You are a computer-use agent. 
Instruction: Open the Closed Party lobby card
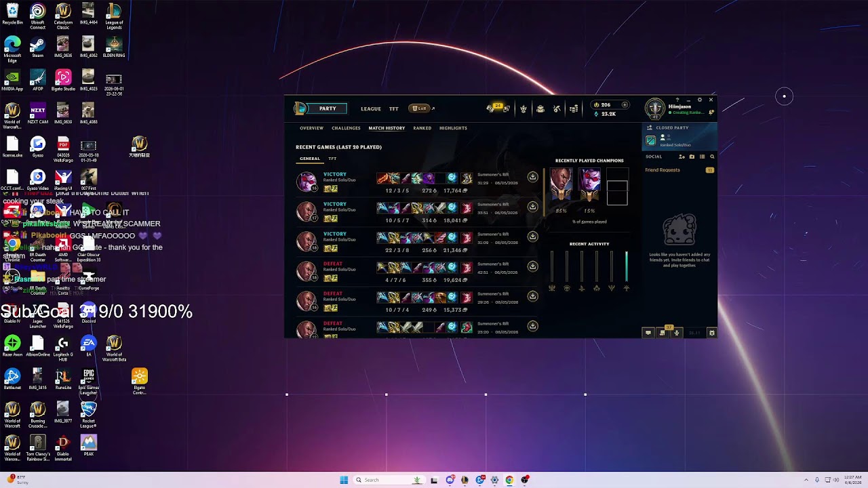(x=679, y=136)
